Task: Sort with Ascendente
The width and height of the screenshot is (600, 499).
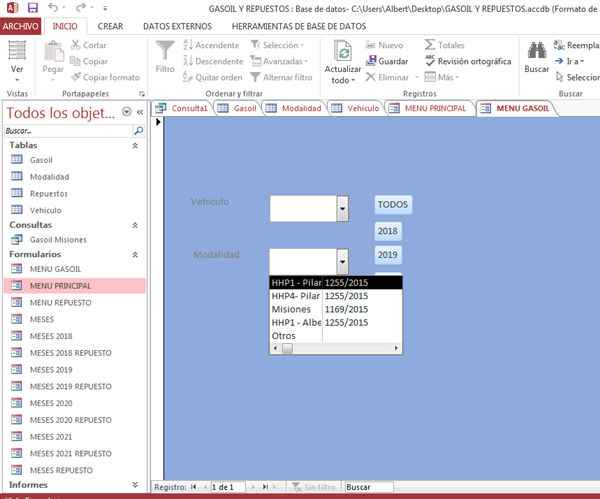Action: click(211, 45)
